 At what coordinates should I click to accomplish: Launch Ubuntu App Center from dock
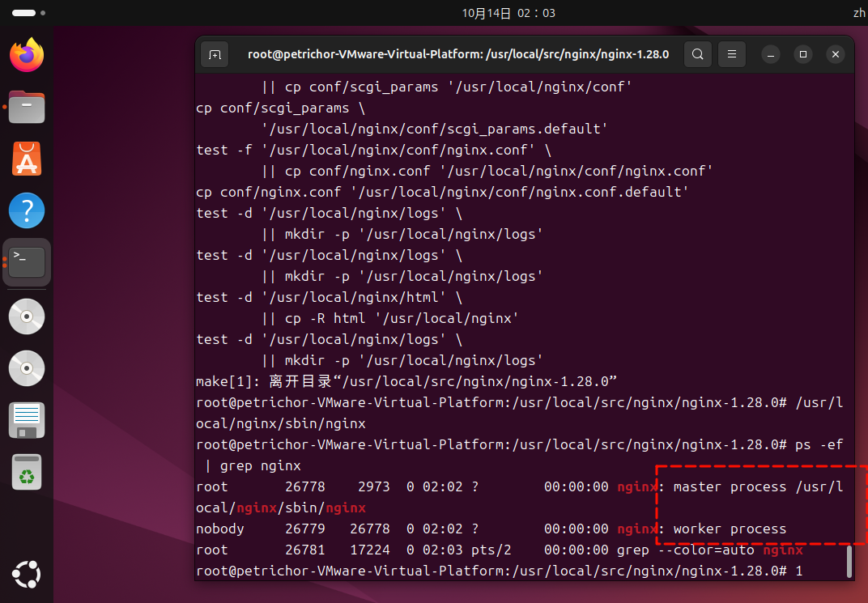point(27,159)
